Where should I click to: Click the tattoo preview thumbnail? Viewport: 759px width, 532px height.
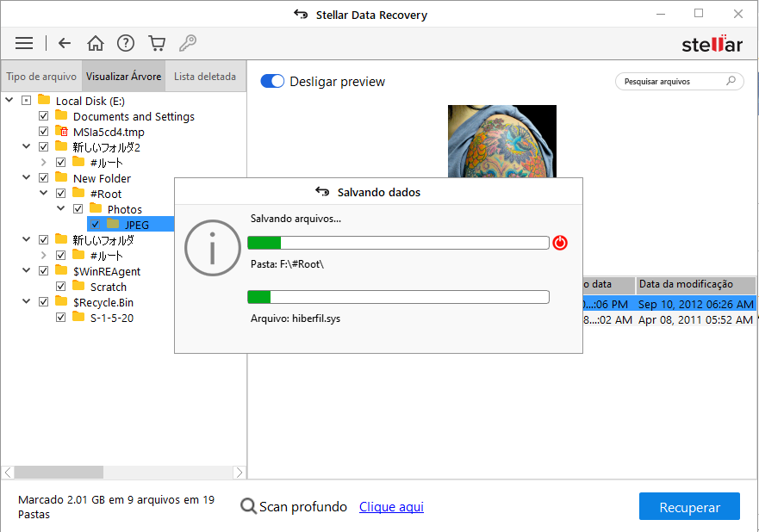[x=502, y=141]
